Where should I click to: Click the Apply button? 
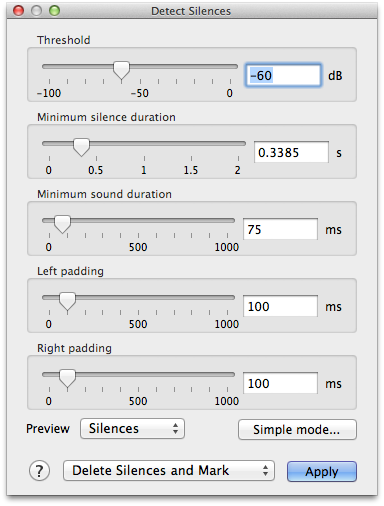[322, 471]
